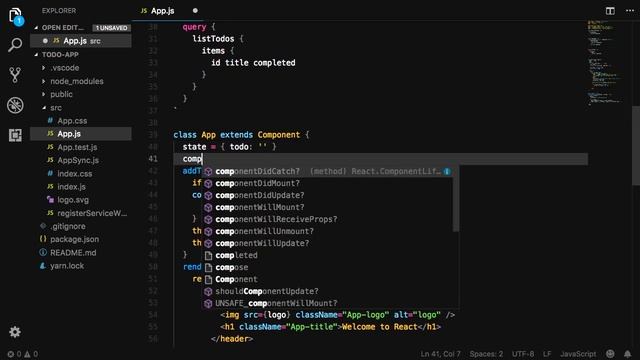
Task: Choose componentWillUpdate suggestion
Action: (327, 243)
